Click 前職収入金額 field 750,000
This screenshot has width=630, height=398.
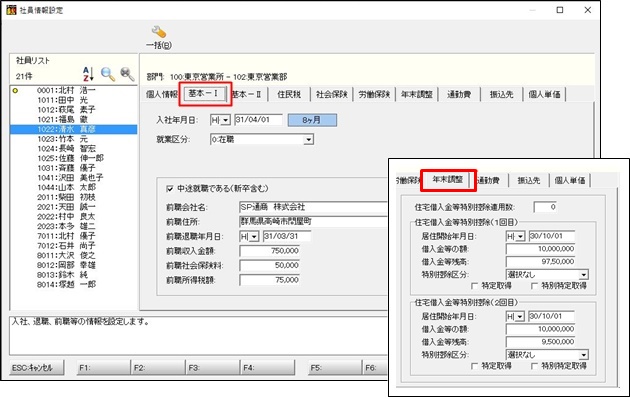tap(270, 251)
